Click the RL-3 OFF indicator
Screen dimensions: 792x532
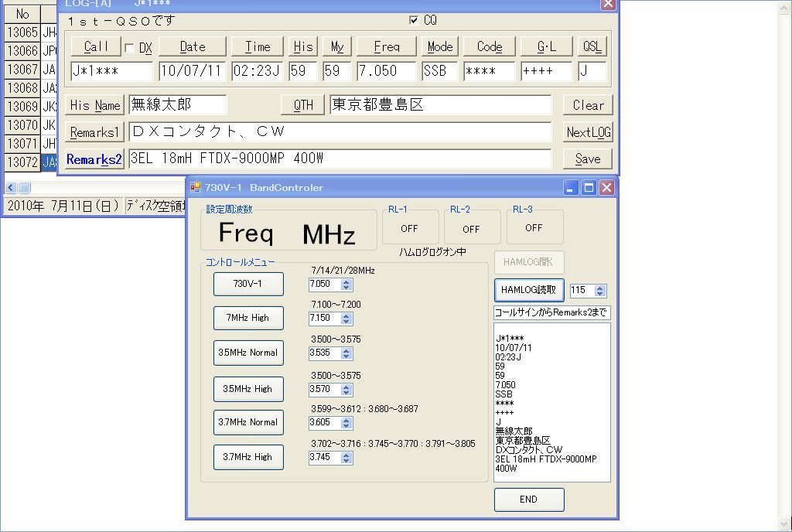[534, 228]
